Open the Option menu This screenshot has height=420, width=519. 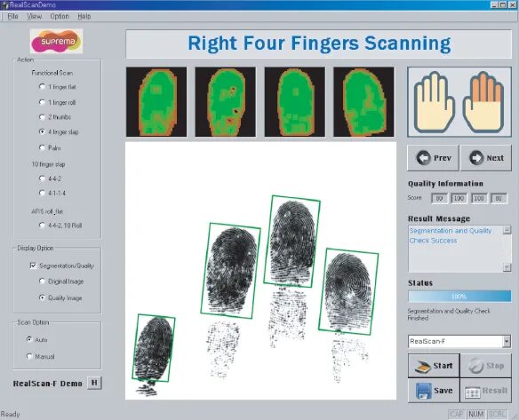[60, 16]
